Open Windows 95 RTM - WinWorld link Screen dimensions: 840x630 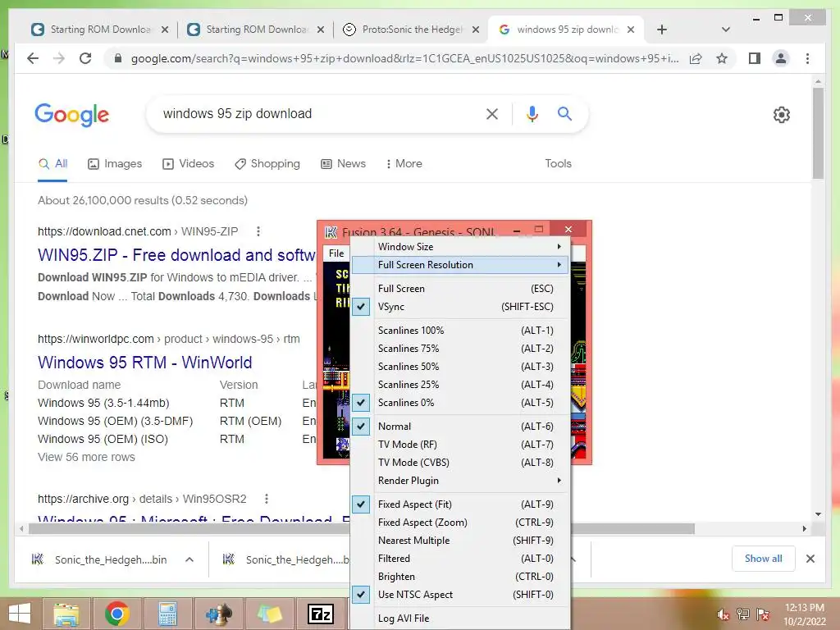(x=144, y=363)
